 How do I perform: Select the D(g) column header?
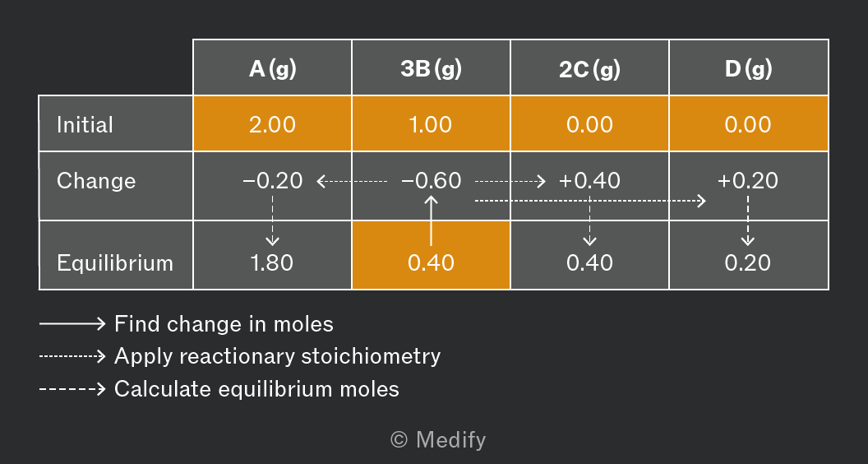(749, 67)
